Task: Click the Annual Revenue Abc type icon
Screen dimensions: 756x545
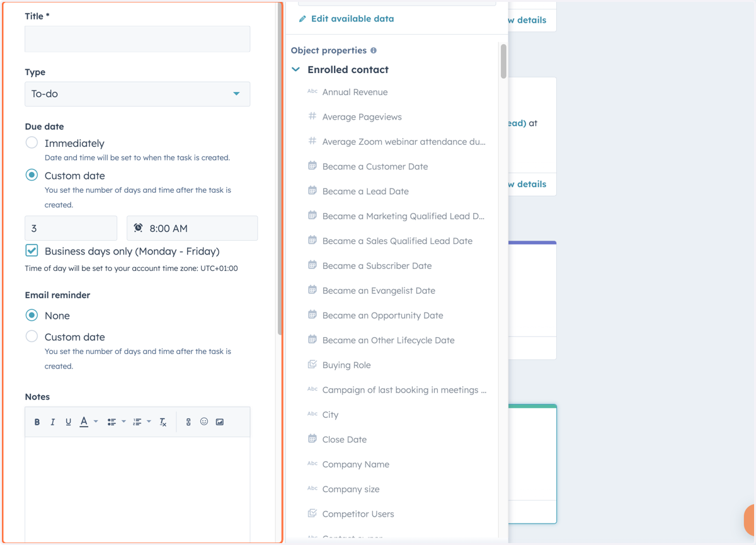Action: pos(312,91)
